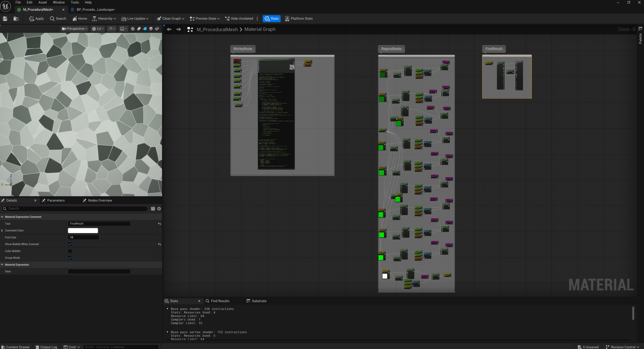
Task: Select the RegionMasks comment bubble
Action: (x=391, y=49)
